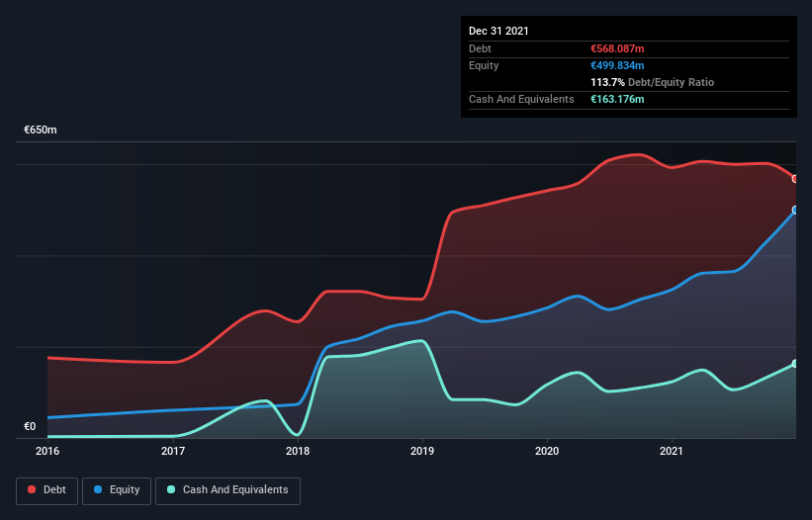
Task: Click the red Debt endpoint marker
Action: (795, 179)
